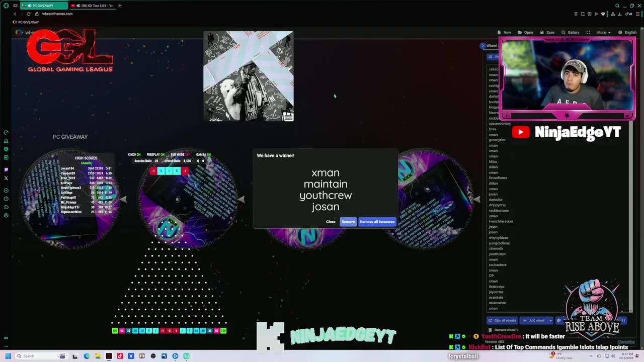644x362 pixels.
Task: Click Remove all instances button
Action: 377,222
